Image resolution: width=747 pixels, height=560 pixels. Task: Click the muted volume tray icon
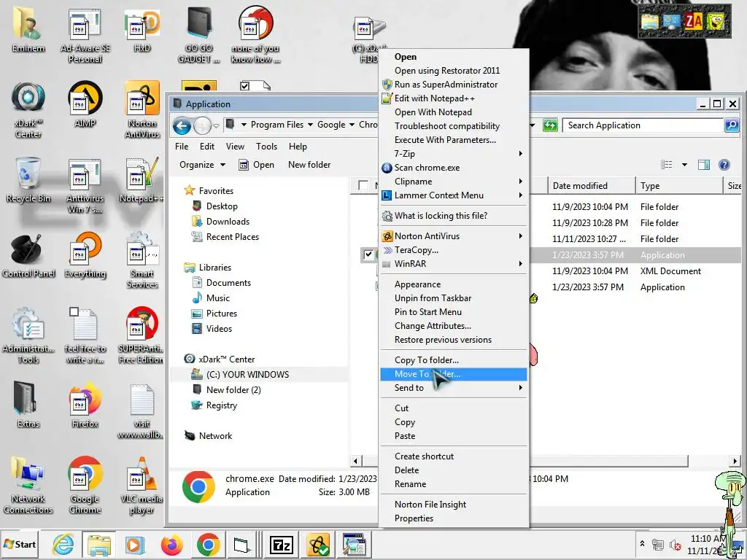(x=675, y=545)
